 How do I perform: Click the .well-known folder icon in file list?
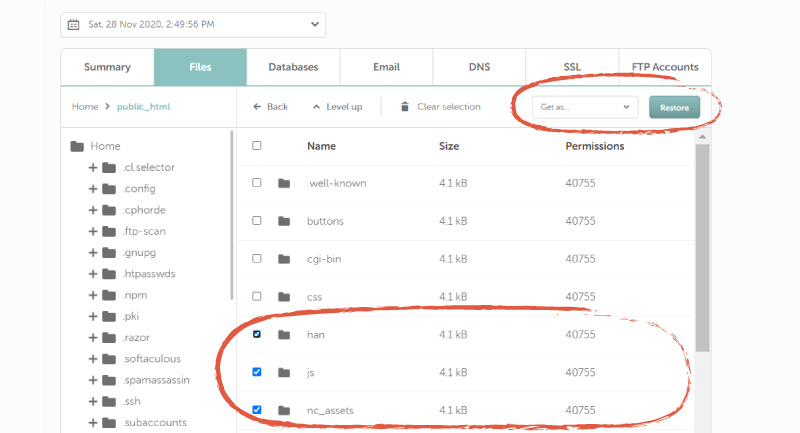click(284, 183)
